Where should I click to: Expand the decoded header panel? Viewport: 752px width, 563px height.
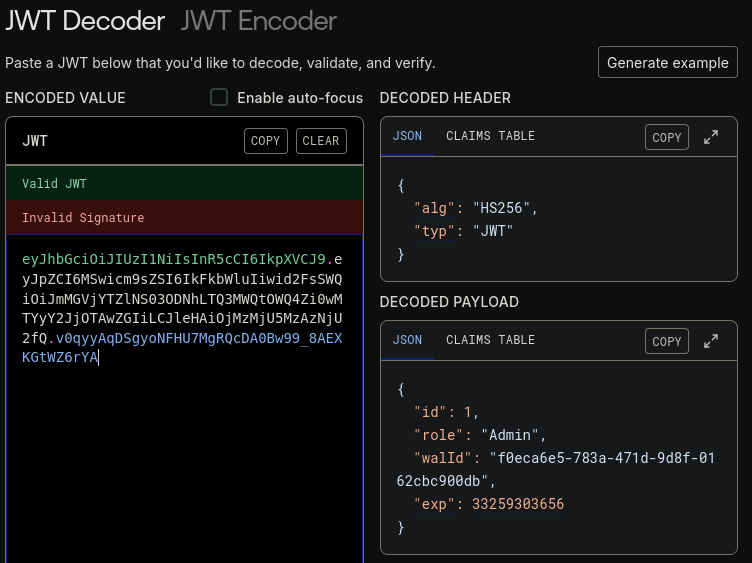pyautogui.click(x=711, y=137)
